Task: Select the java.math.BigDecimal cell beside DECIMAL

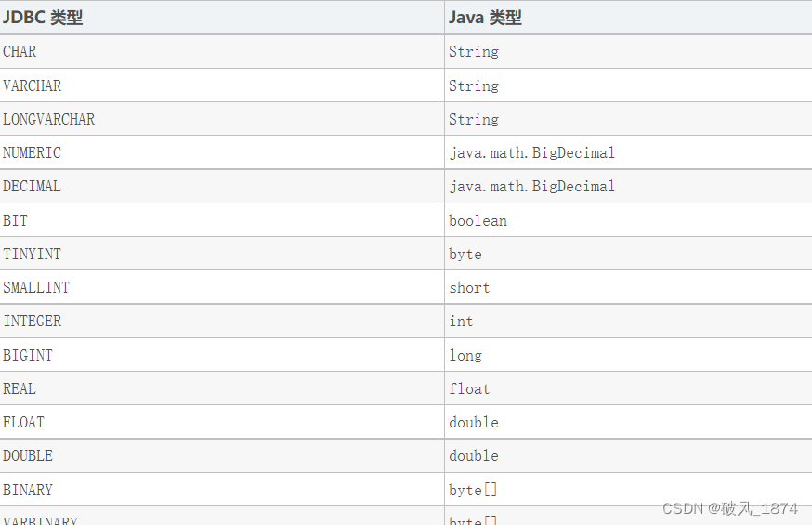Action: 628,186
